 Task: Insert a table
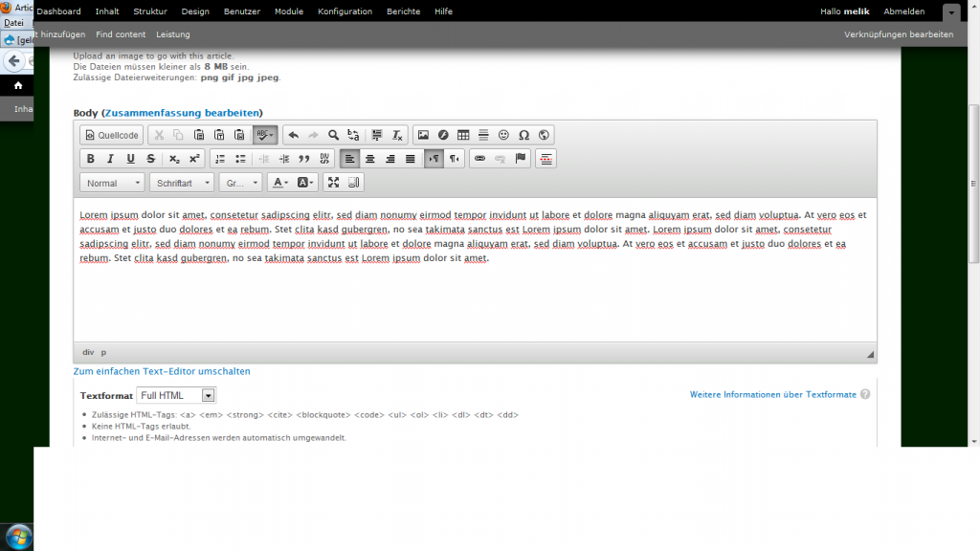(463, 136)
